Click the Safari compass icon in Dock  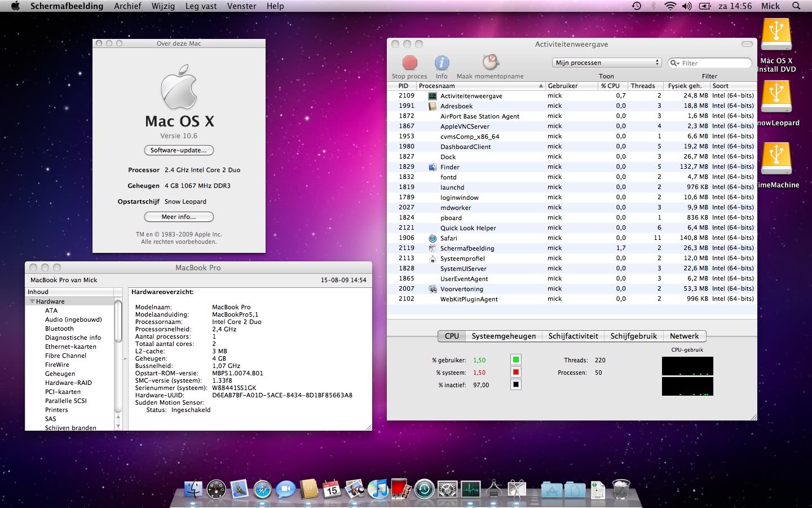point(262,489)
